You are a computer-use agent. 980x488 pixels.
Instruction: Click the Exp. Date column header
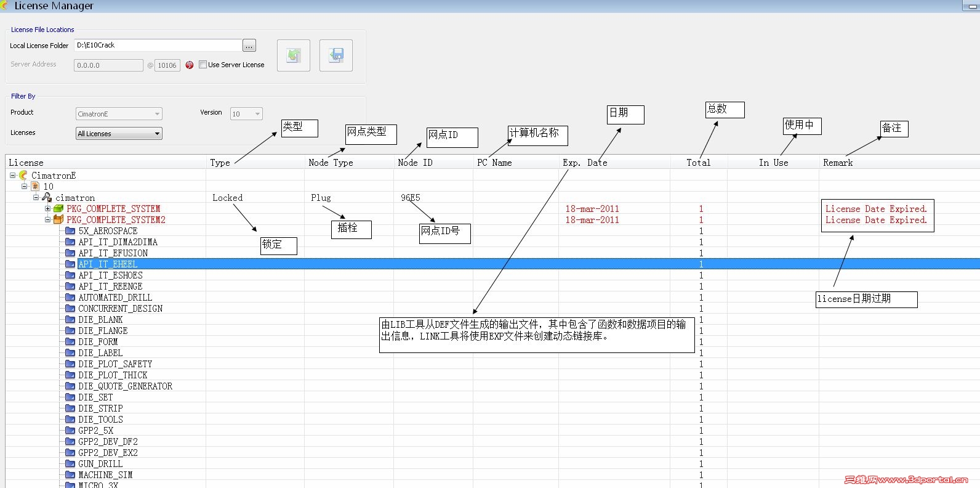(x=614, y=163)
